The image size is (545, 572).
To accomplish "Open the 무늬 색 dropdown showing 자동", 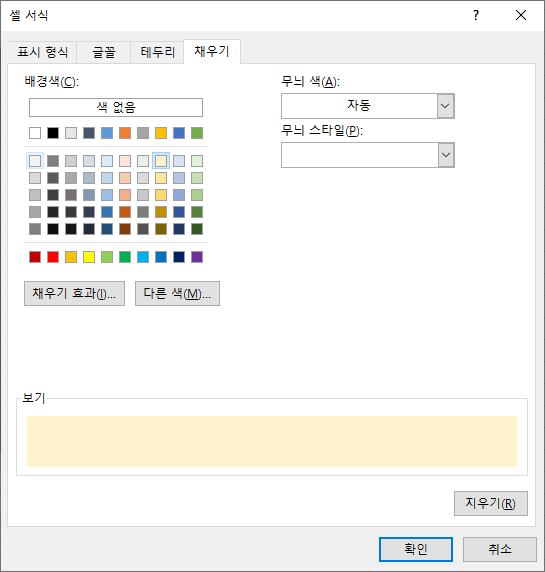I will [x=368, y=106].
